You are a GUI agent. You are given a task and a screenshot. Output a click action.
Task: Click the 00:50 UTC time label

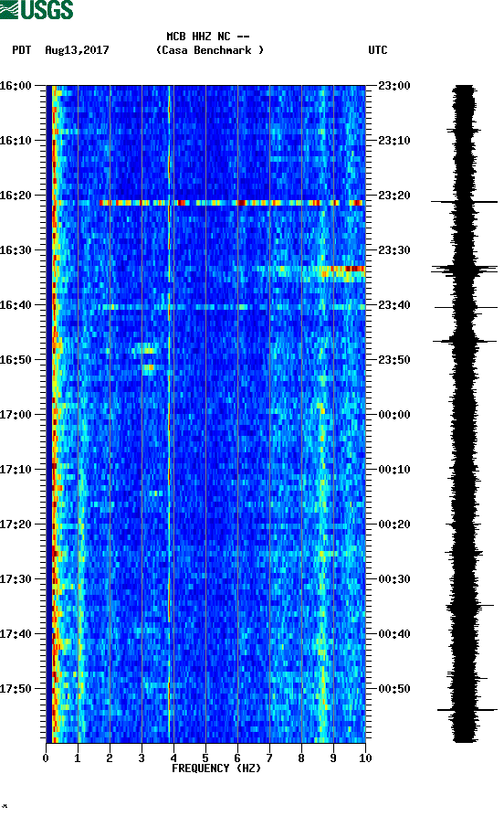[394, 688]
